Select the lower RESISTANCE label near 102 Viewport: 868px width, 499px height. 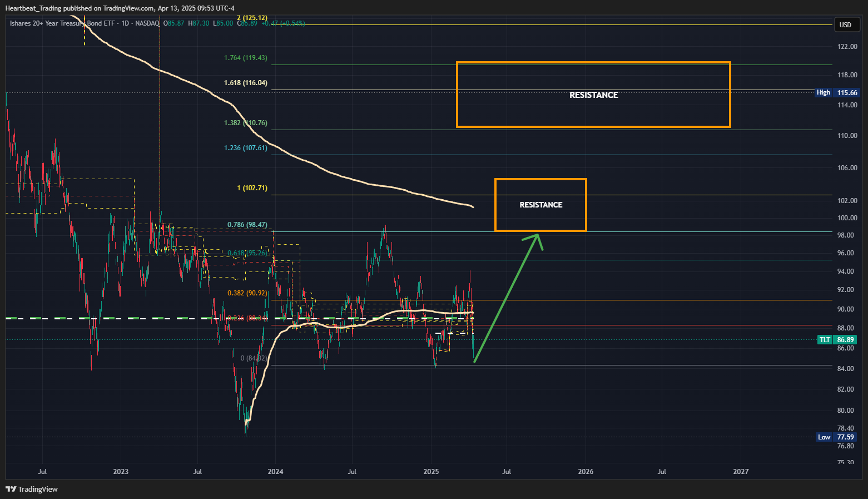click(x=540, y=205)
